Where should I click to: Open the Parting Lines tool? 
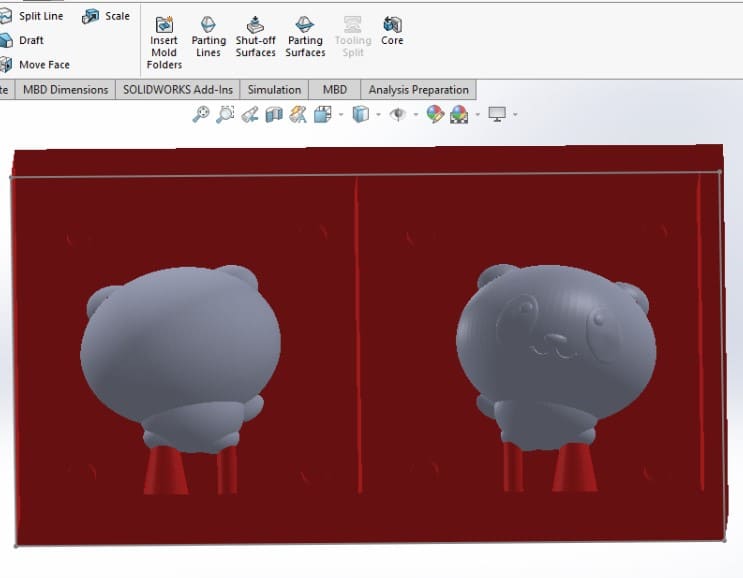tap(208, 37)
